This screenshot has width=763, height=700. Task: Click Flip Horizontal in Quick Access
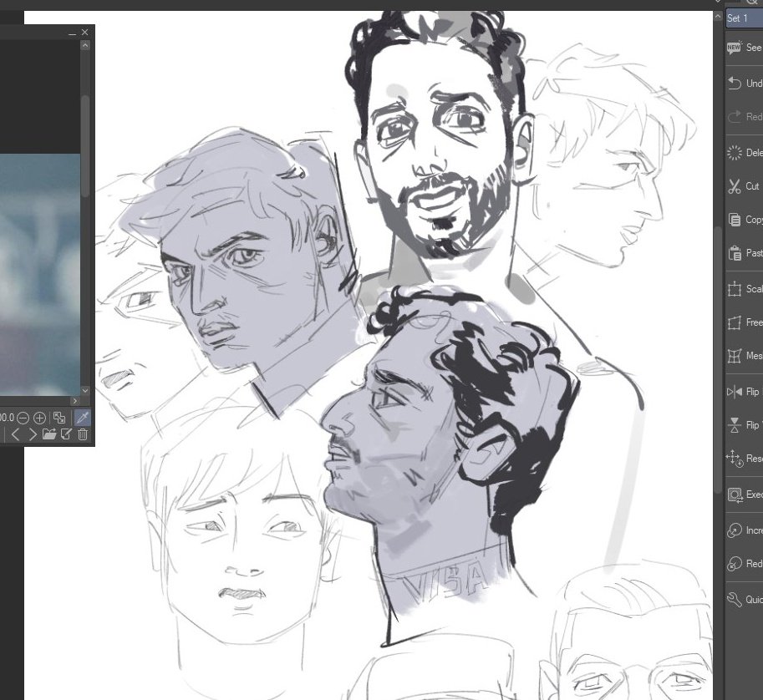744,392
